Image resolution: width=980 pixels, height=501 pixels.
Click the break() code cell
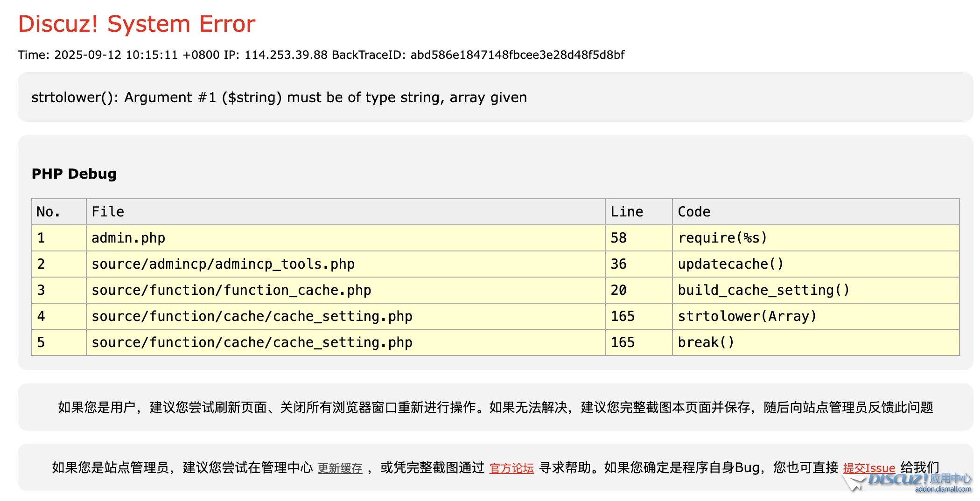coord(816,342)
